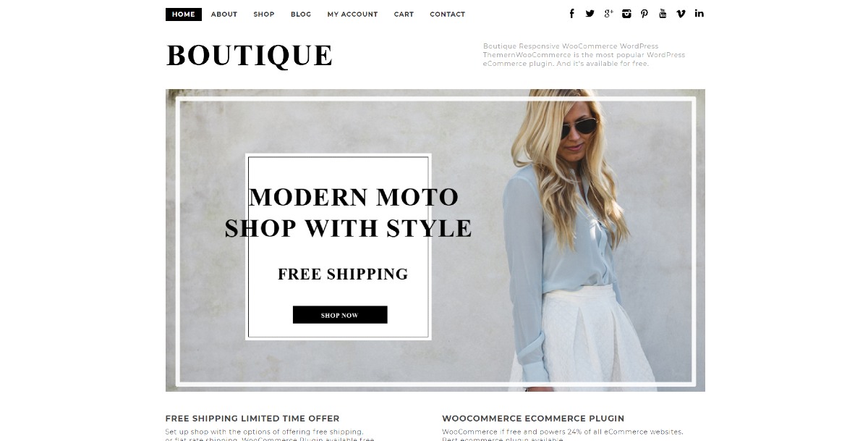Visit the Twitter profile icon
Screen dimensions: 868x441
(x=590, y=14)
